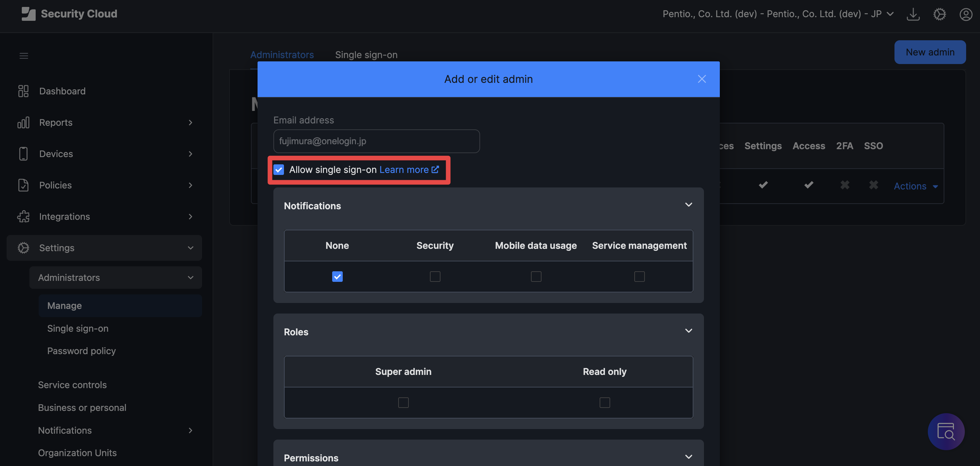This screenshot has height=466, width=980.
Task: Click the Reports bar chart icon
Action: tap(23, 122)
